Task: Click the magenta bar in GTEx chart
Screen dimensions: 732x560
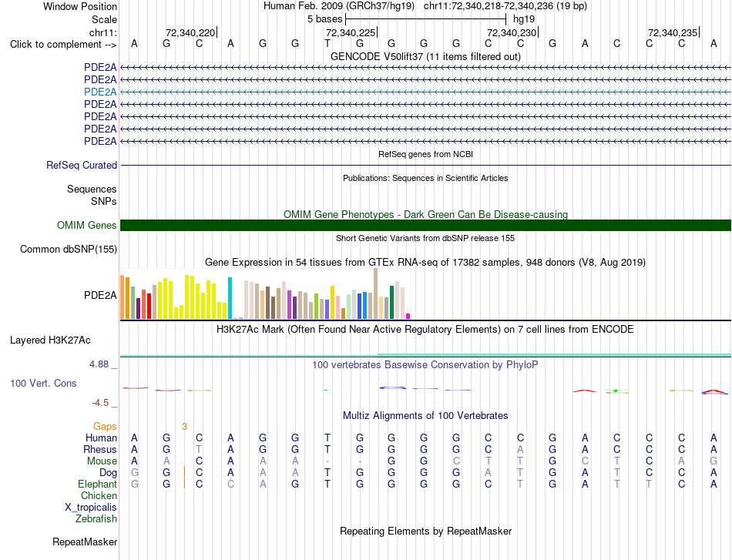Action: coord(408,317)
